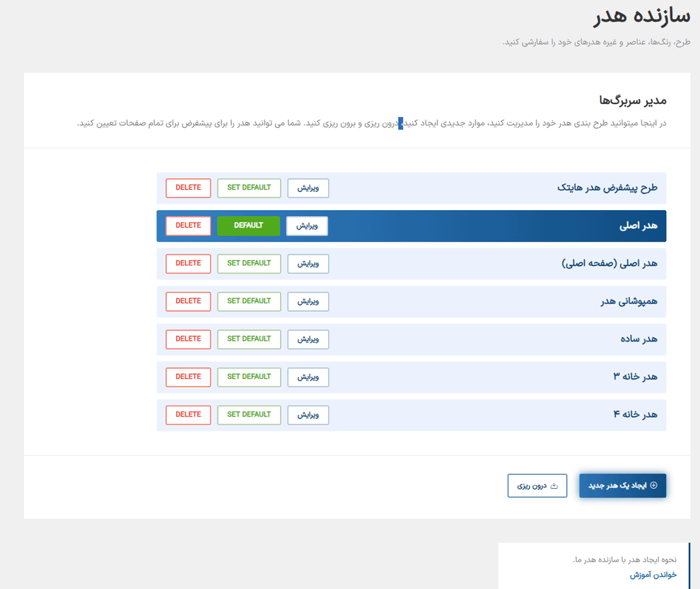Select the طرح پیشفرض هدر هایتک row title
Image resolution: width=700 pixels, height=589 pixels.
point(607,188)
